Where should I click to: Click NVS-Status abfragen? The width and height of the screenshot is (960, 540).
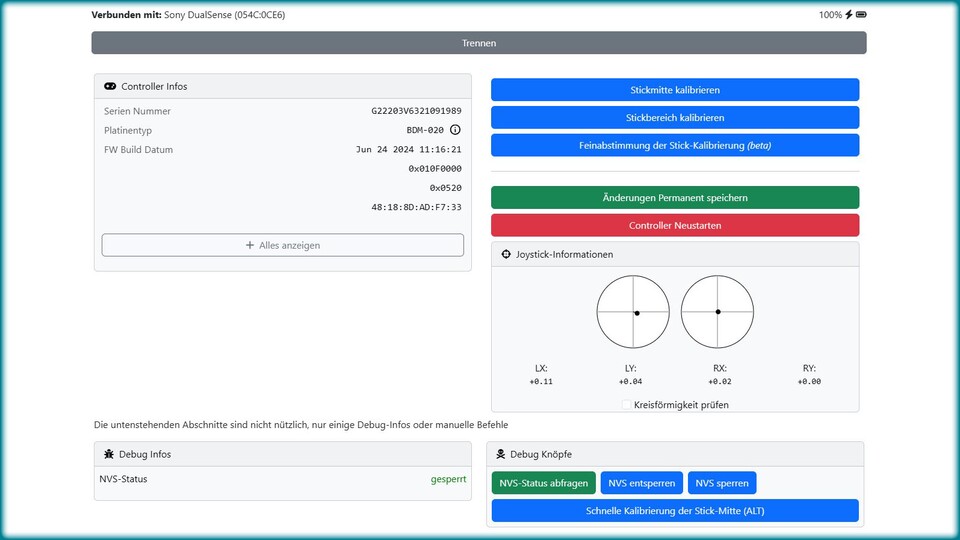tap(544, 483)
